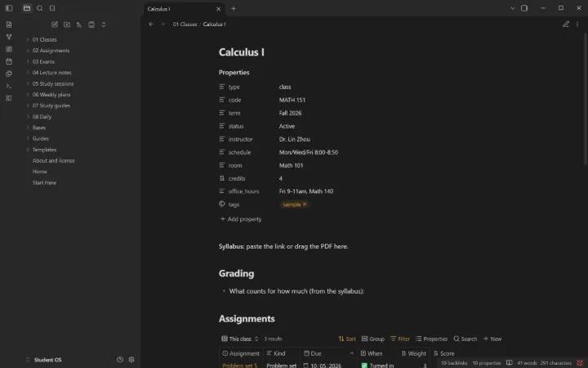Click Search in the base toolbar
The image size is (588, 368).
coord(465,339)
